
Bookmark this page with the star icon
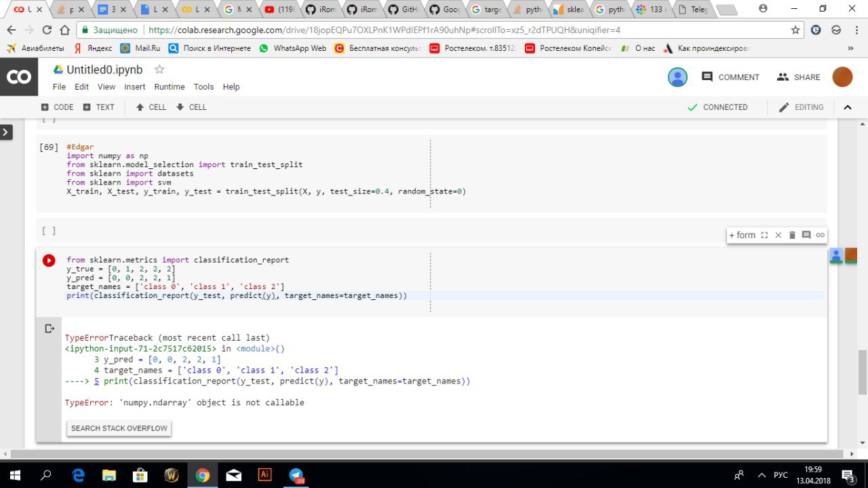795,31
